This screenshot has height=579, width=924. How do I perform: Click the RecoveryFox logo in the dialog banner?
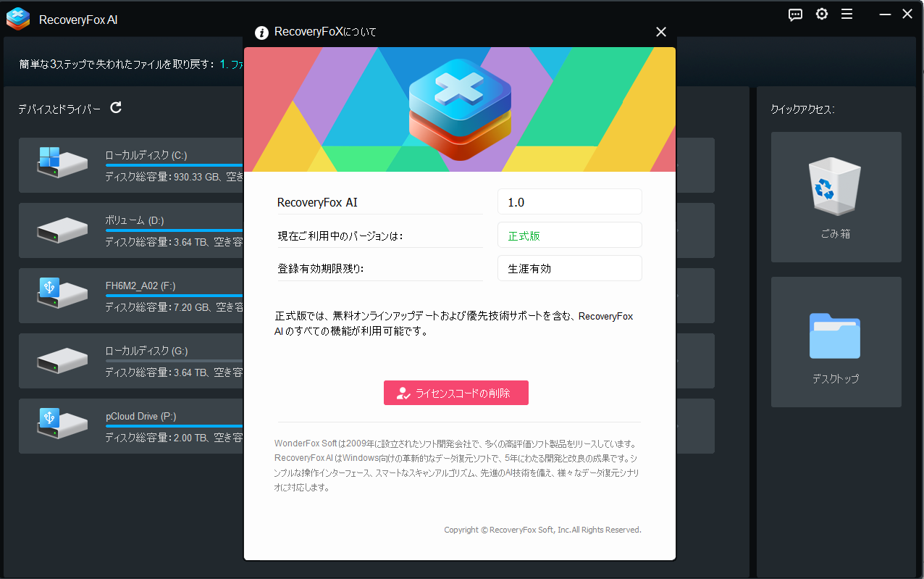[460, 109]
